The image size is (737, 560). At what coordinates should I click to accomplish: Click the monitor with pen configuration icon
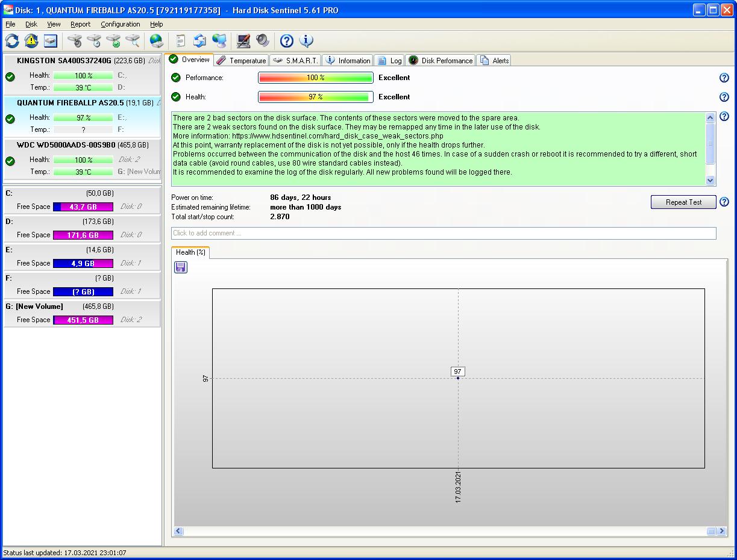pyautogui.click(x=243, y=41)
